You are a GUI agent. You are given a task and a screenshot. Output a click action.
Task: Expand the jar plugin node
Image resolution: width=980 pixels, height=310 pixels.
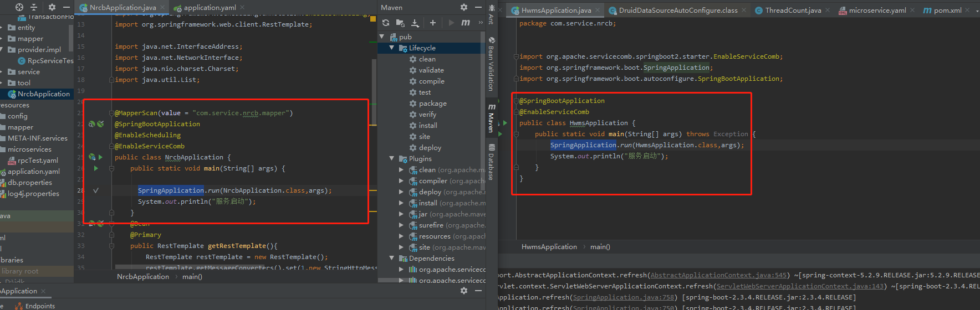click(x=401, y=214)
